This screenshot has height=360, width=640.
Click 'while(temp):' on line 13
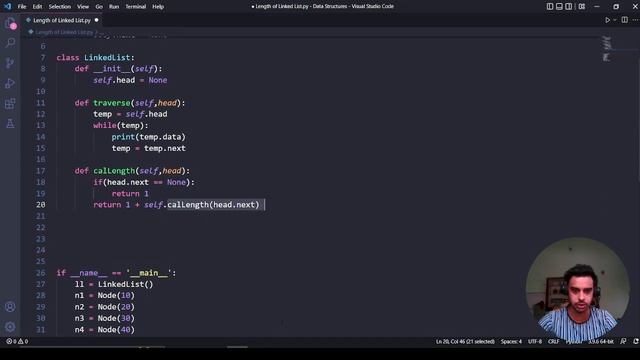click(120, 126)
